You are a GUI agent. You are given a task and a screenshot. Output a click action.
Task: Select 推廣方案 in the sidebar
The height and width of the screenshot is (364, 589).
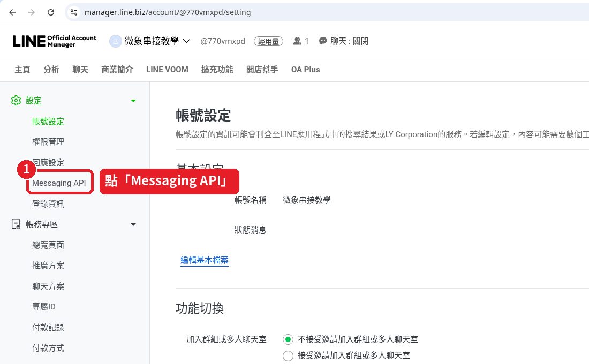click(48, 265)
